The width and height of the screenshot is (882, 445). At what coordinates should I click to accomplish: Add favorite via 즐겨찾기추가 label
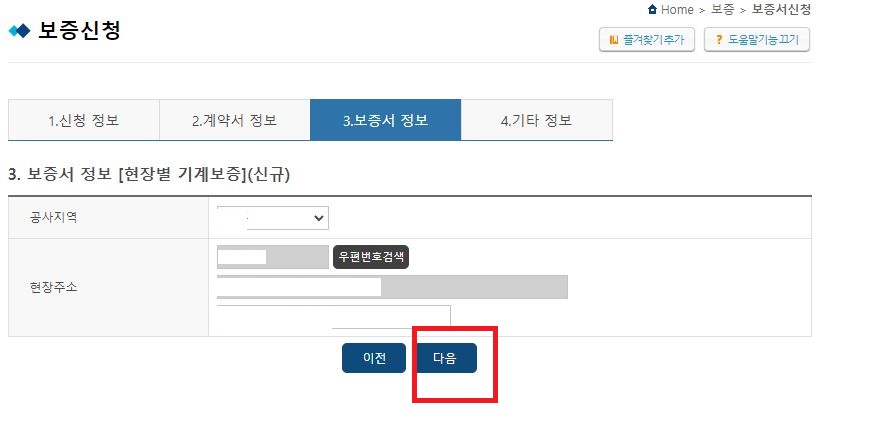click(654, 40)
